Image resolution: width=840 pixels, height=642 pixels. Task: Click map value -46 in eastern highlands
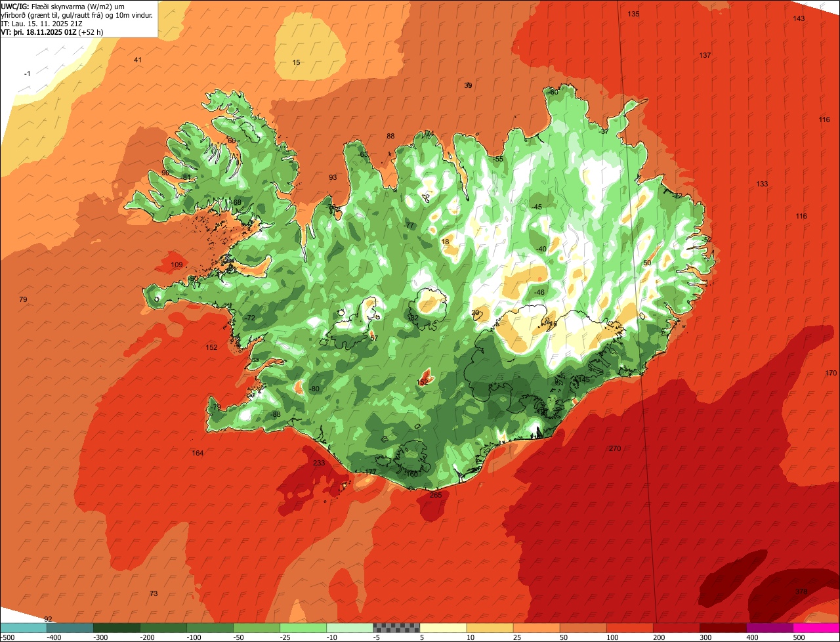(x=539, y=292)
